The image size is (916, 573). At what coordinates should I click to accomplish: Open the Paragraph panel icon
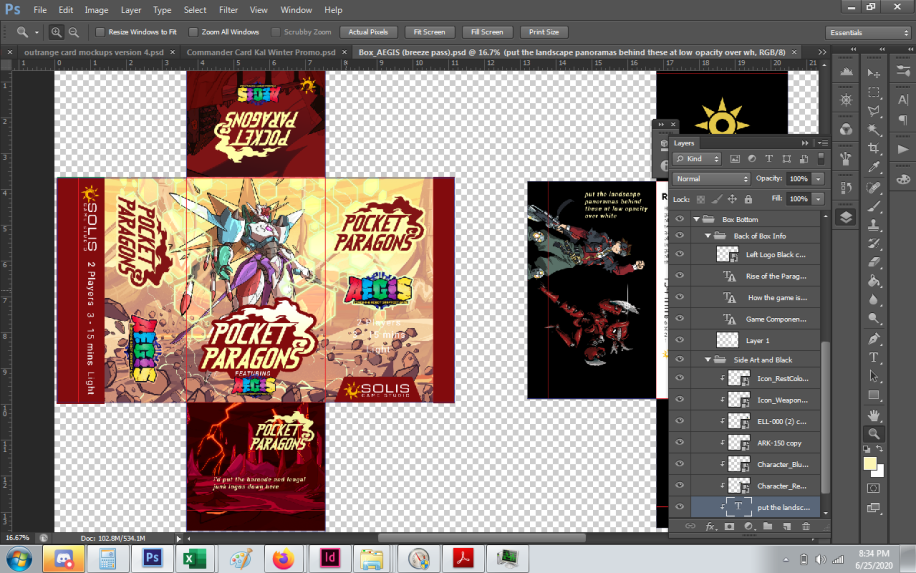(903, 120)
